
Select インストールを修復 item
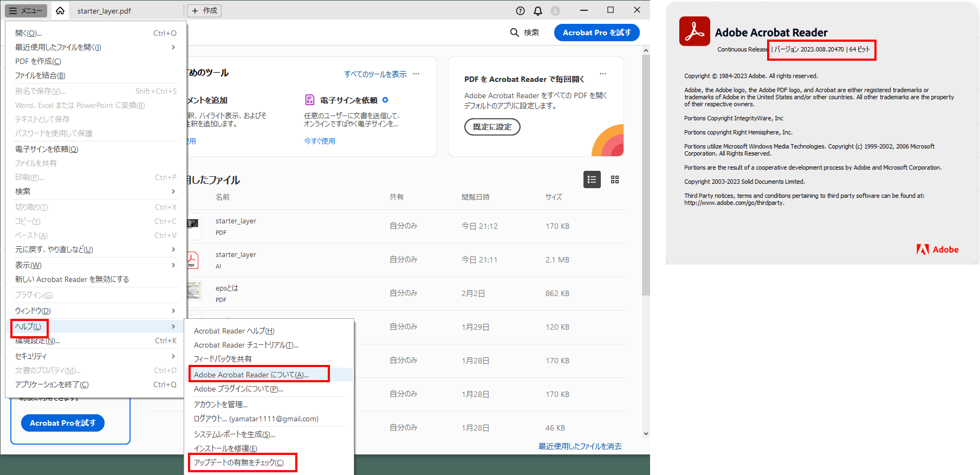pyautogui.click(x=269, y=448)
